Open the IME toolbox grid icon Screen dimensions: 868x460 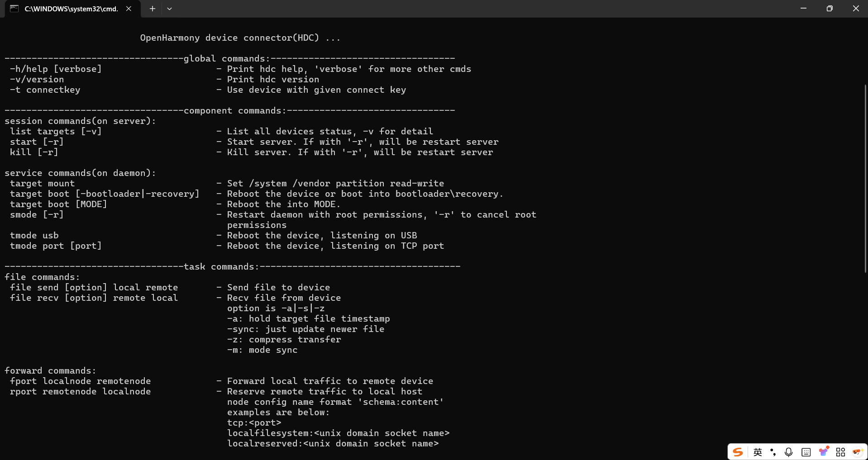tap(841, 452)
